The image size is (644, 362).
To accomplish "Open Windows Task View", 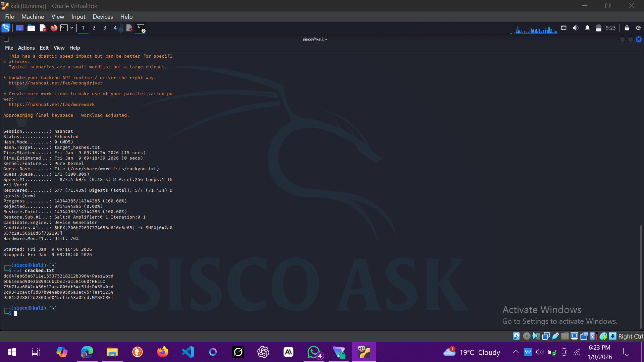I will coord(36,352).
